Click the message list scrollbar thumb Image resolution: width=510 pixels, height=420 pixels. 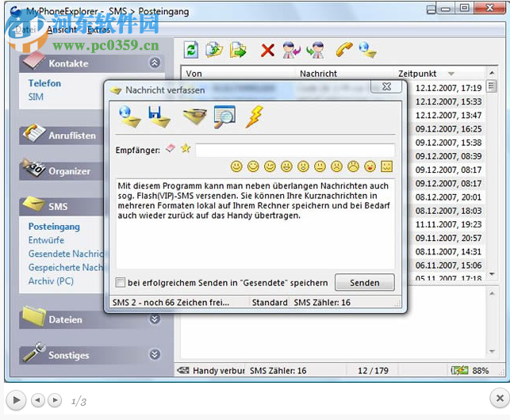pyautogui.click(x=492, y=86)
